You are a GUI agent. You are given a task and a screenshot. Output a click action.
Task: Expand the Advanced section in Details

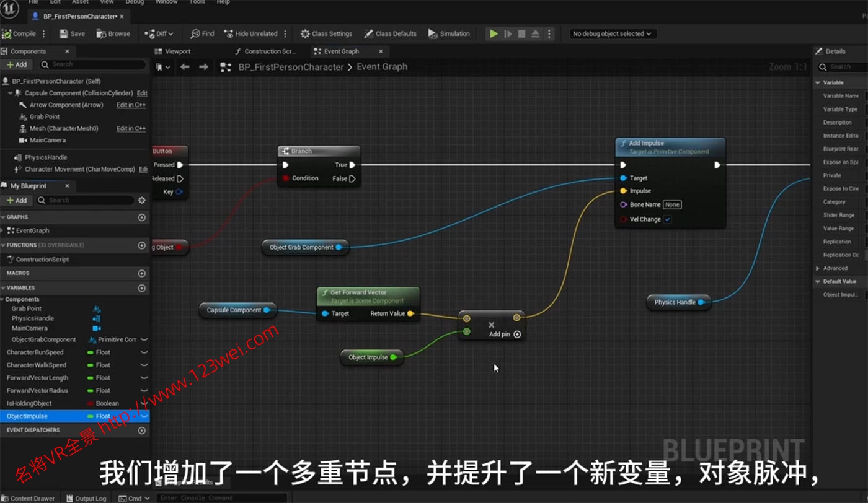[818, 268]
